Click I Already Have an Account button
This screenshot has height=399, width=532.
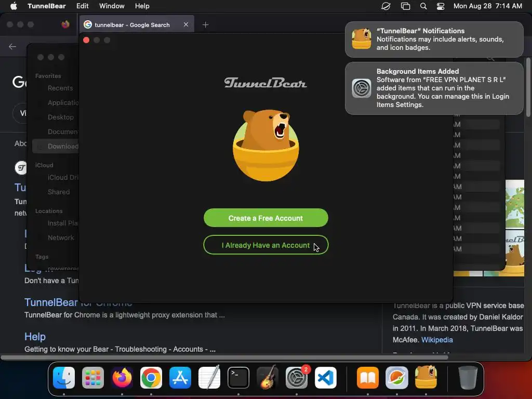pyautogui.click(x=265, y=245)
